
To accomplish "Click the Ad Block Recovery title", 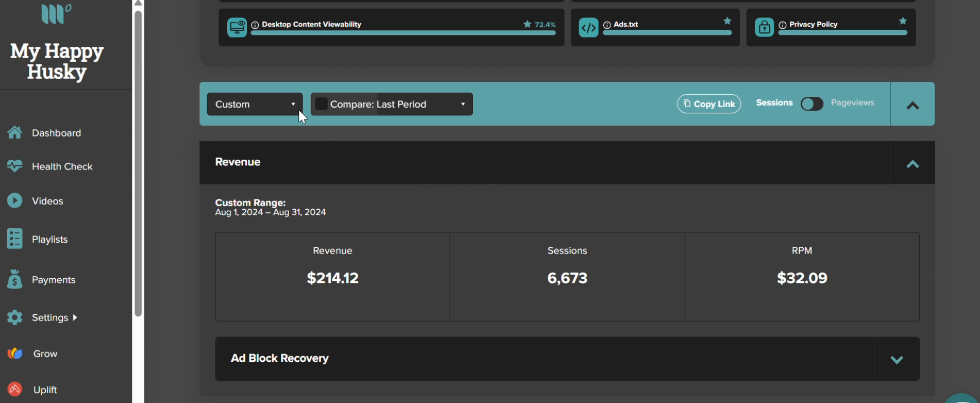I will [x=279, y=358].
